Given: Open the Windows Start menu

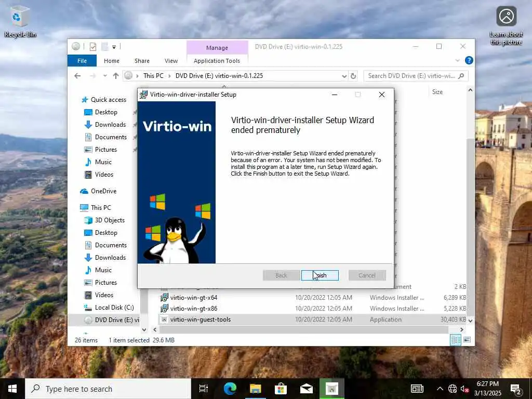Looking at the screenshot, I should 12,389.
